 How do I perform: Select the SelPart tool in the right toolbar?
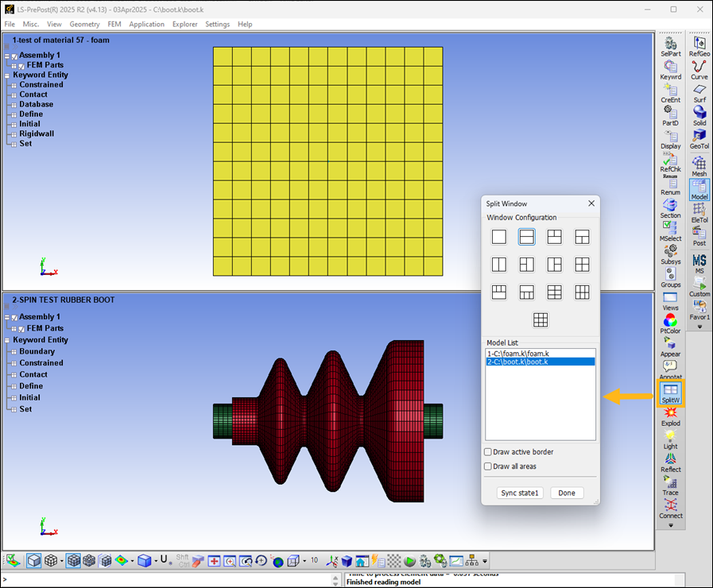tap(670, 48)
